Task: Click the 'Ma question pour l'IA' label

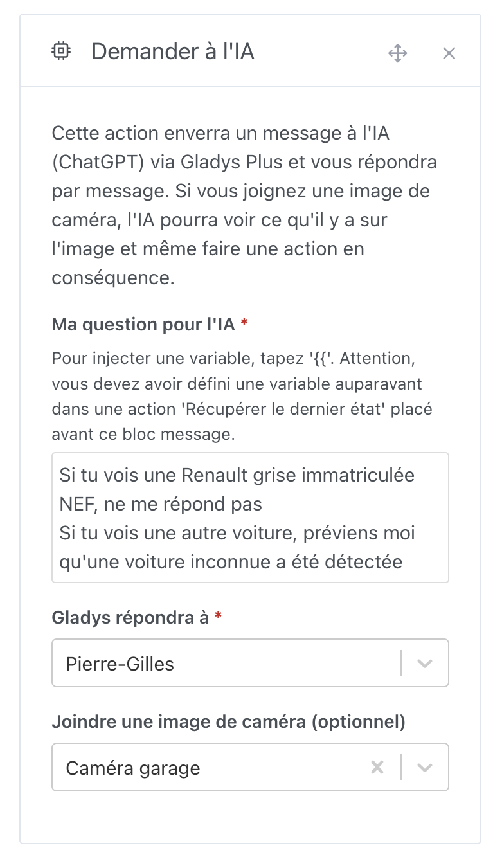Action: 143,325
